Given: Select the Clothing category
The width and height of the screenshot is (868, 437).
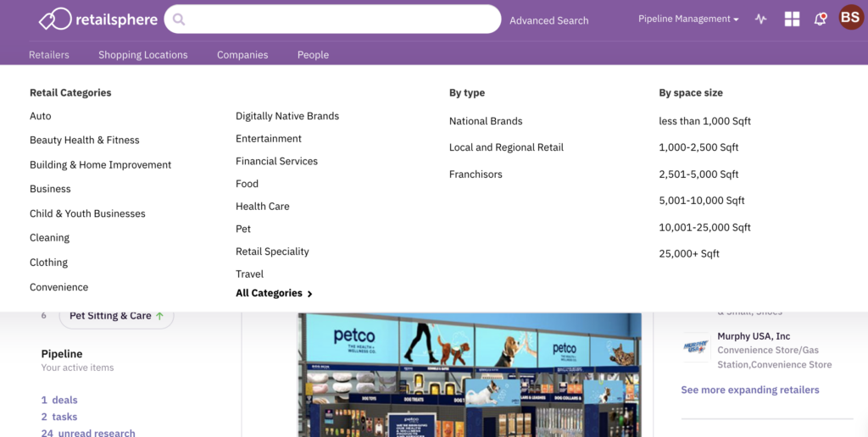Looking at the screenshot, I should click(48, 263).
